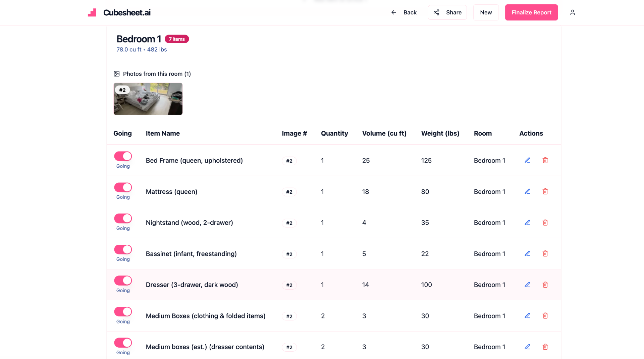644x359 pixels.
Task: Open the Share options
Action: coord(447,12)
